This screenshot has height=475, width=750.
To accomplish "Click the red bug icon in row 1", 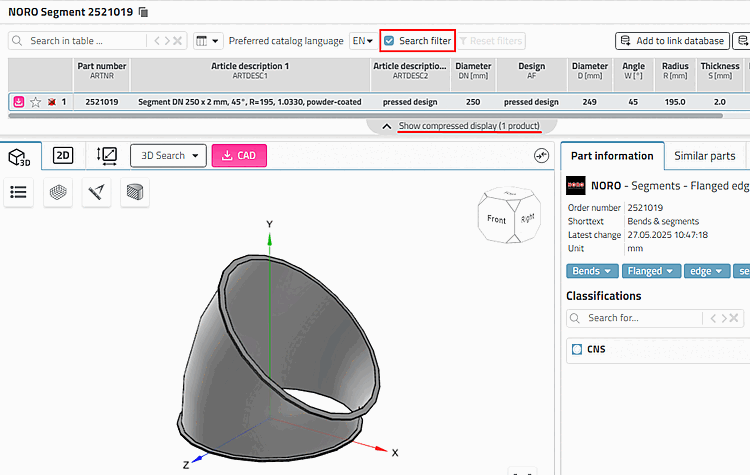I will click(52, 102).
